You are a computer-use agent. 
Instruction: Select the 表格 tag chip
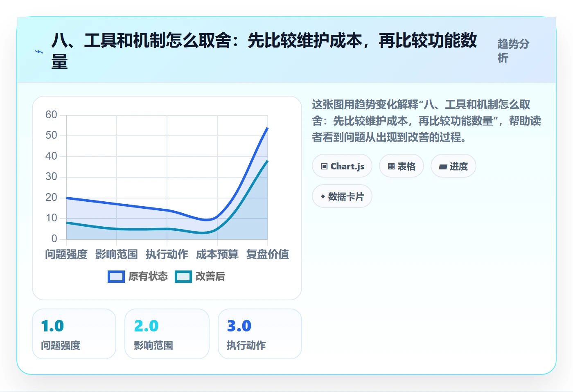click(402, 166)
